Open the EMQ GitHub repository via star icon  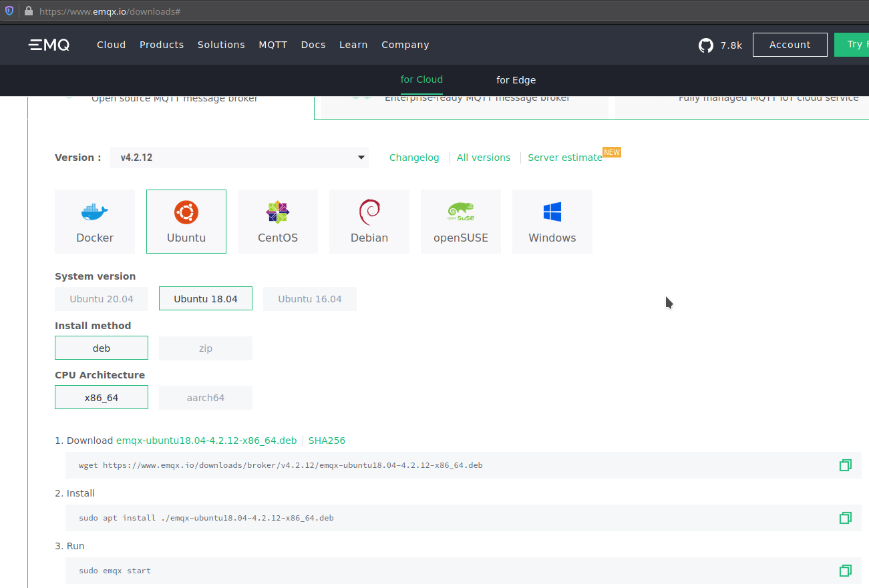point(705,45)
